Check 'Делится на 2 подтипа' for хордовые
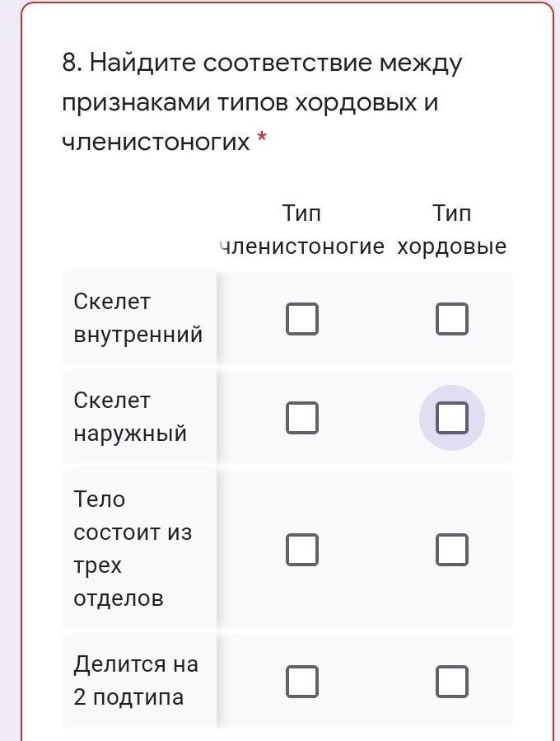This screenshot has width=560, height=741. pyautogui.click(x=452, y=682)
